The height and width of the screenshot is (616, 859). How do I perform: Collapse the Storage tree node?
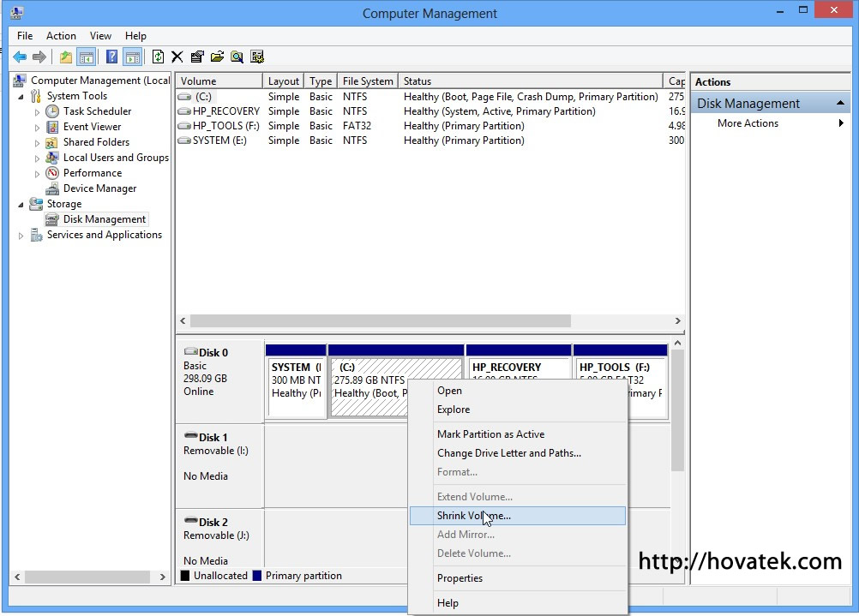point(21,205)
